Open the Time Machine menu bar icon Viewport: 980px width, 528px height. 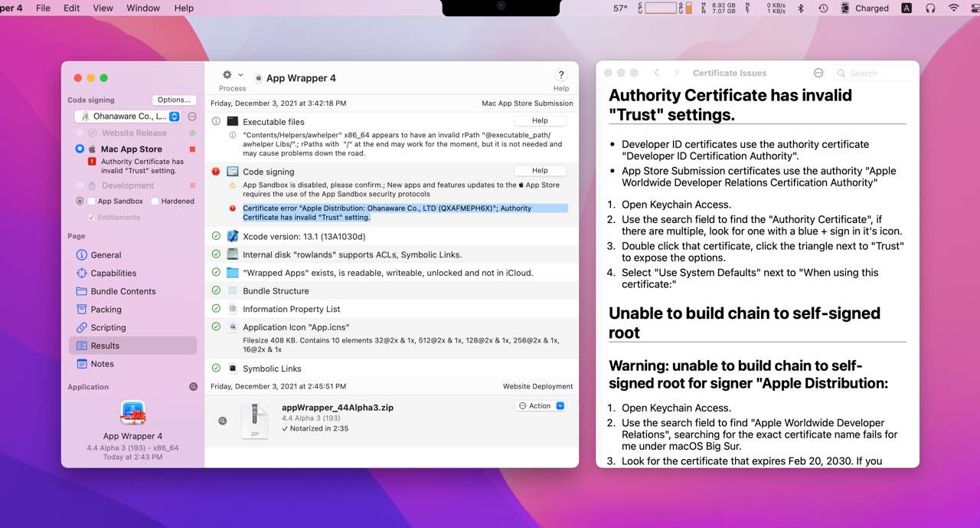pos(823,8)
